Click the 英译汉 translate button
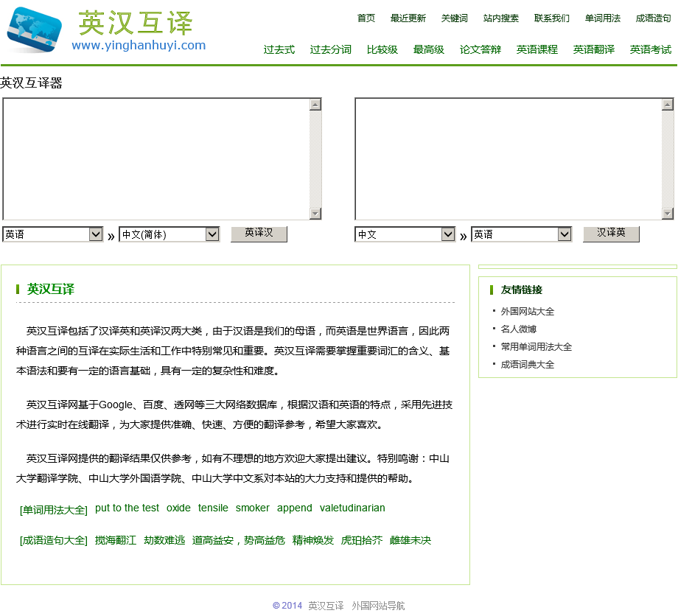 259,234
